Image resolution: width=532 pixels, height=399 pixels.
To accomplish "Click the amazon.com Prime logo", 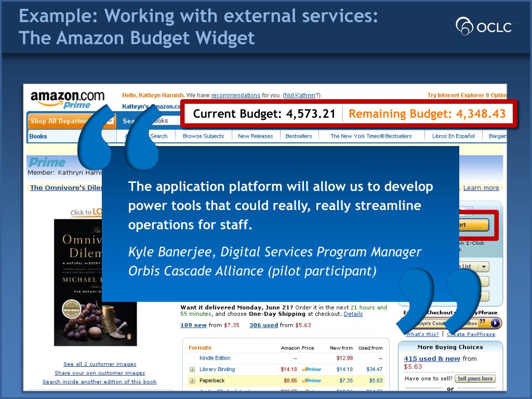I will point(67,99).
